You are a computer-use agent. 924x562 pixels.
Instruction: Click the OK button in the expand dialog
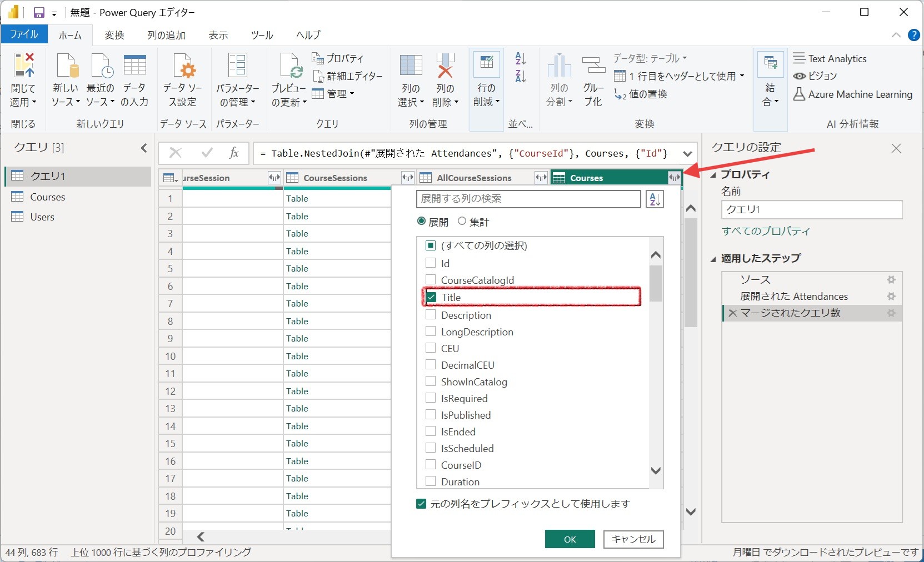(x=569, y=539)
